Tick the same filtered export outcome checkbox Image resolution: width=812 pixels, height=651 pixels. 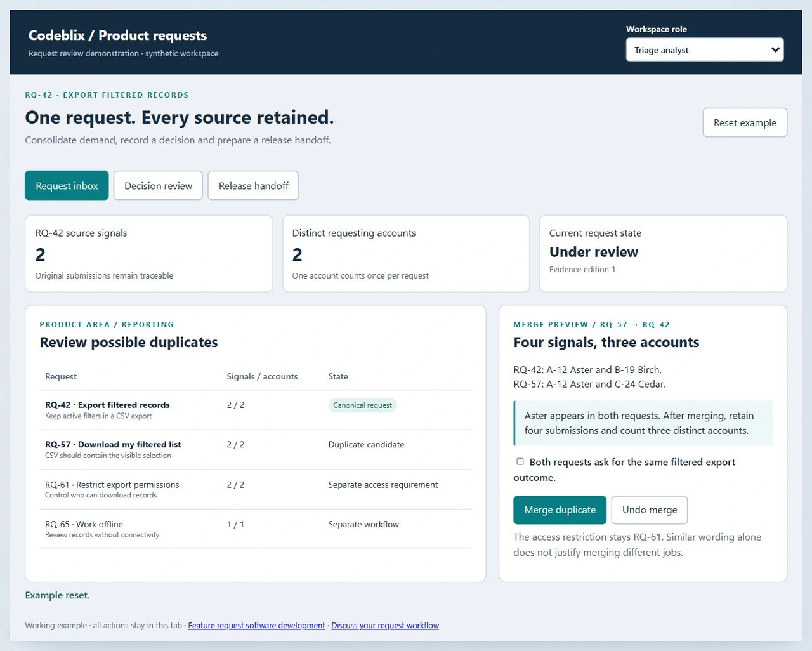[520, 461]
